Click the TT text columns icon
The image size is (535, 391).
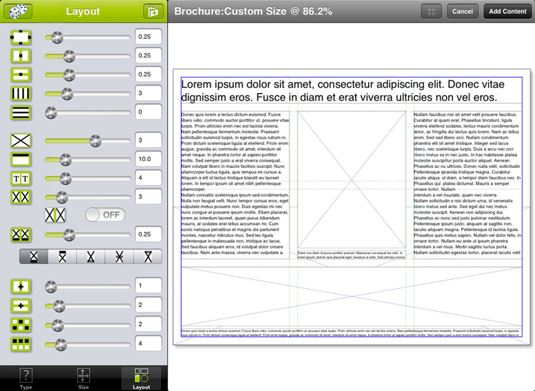click(x=21, y=178)
